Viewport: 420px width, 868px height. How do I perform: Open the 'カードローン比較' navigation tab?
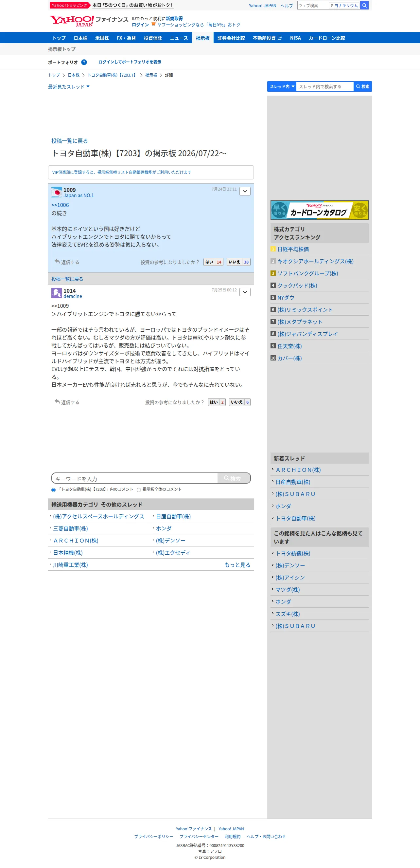click(327, 38)
